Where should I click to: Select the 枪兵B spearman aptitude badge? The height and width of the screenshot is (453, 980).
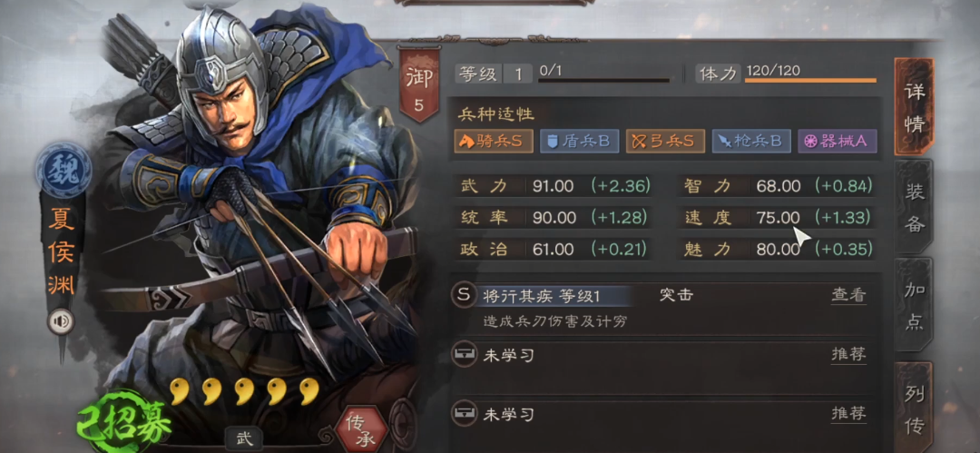751,142
